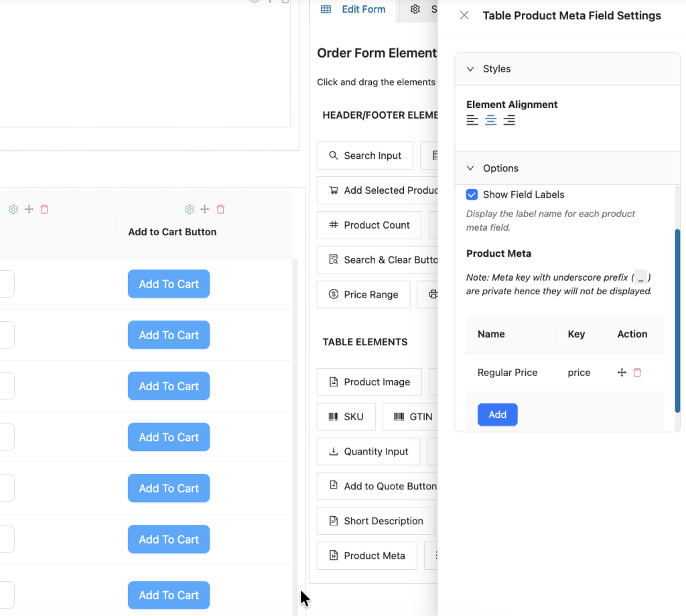Align element to the right
The image size is (686, 616).
[509, 120]
